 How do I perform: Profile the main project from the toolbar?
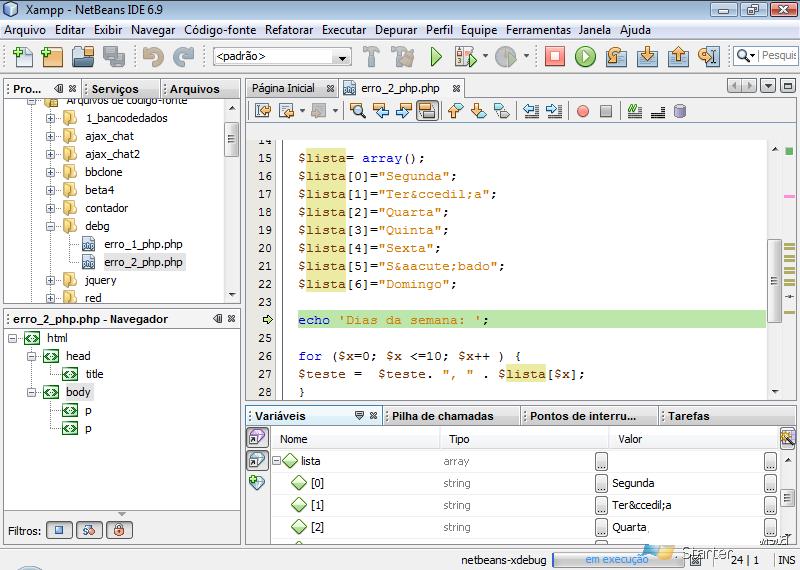pos(506,57)
